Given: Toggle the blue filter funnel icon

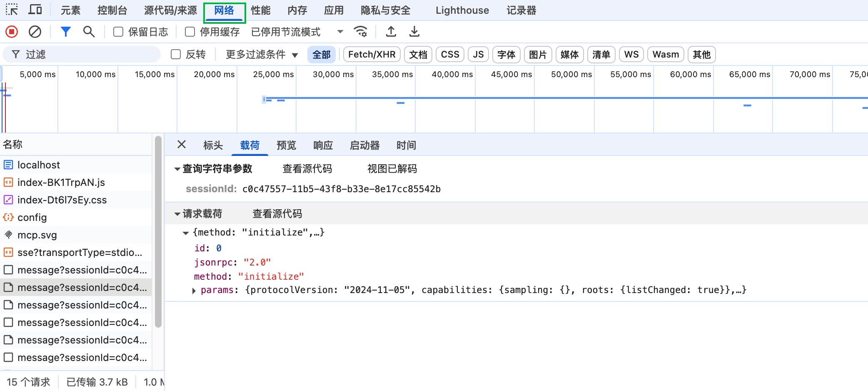Looking at the screenshot, I should tap(66, 32).
